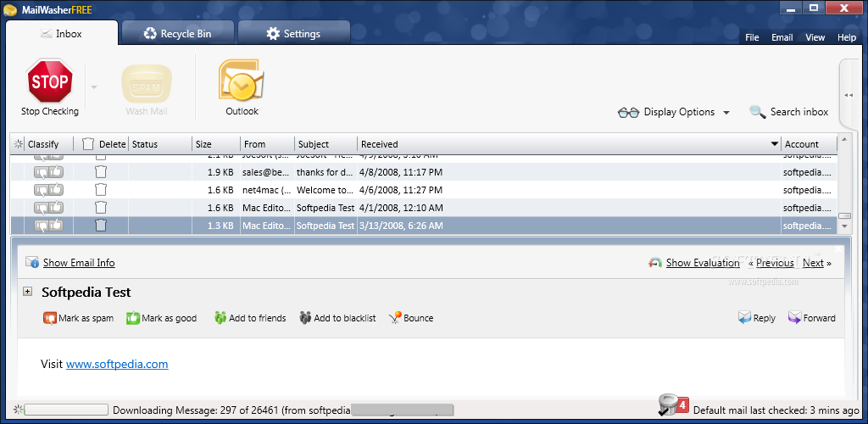Sort by Status column header

pos(160,144)
